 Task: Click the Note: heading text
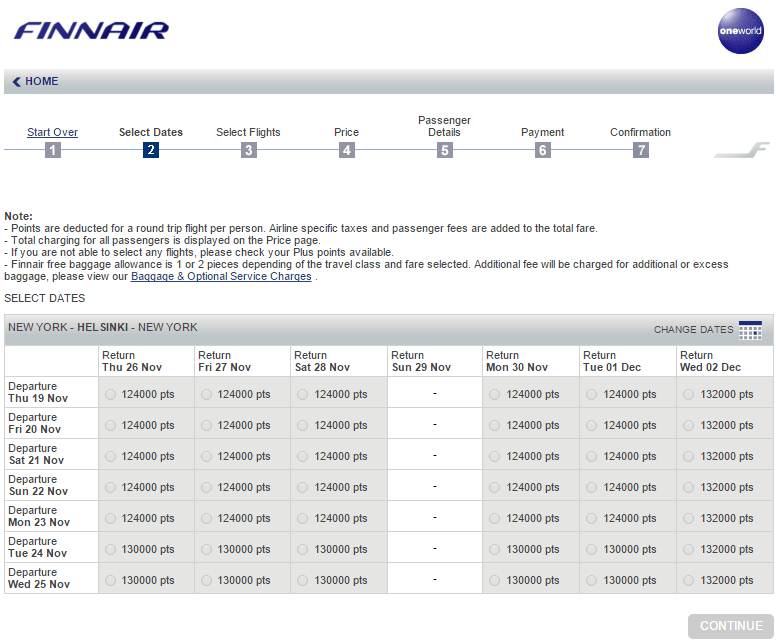[18, 216]
